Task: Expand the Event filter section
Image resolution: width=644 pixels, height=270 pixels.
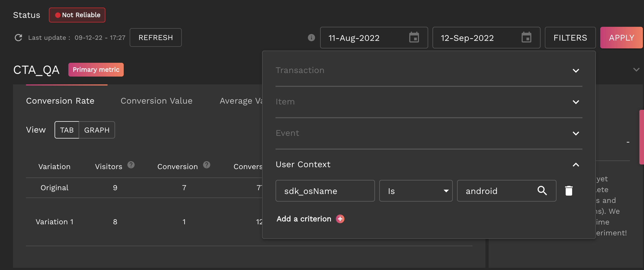Action: 576,133
